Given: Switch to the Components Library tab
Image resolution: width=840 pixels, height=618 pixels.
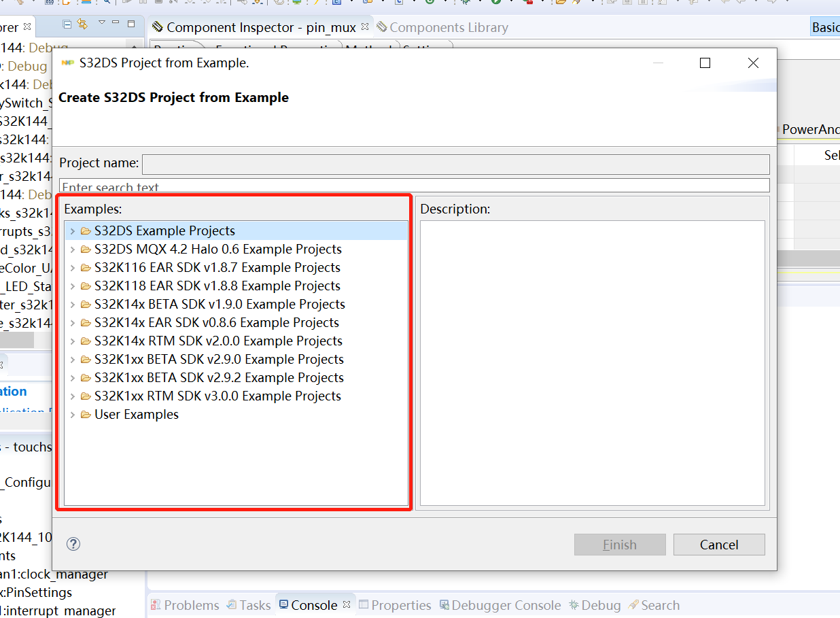Looking at the screenshot, I should click(448, 28).
